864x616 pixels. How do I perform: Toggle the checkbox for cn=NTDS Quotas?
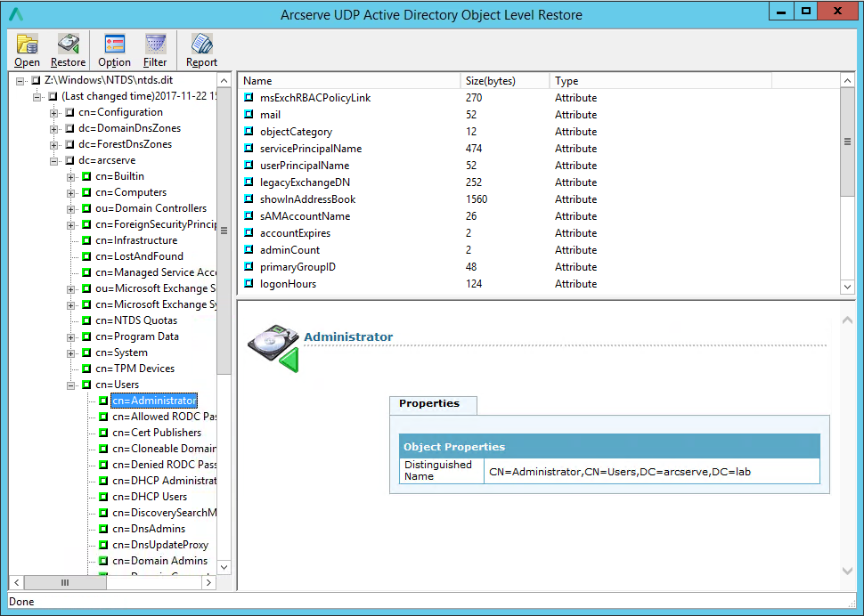(86, 320)
